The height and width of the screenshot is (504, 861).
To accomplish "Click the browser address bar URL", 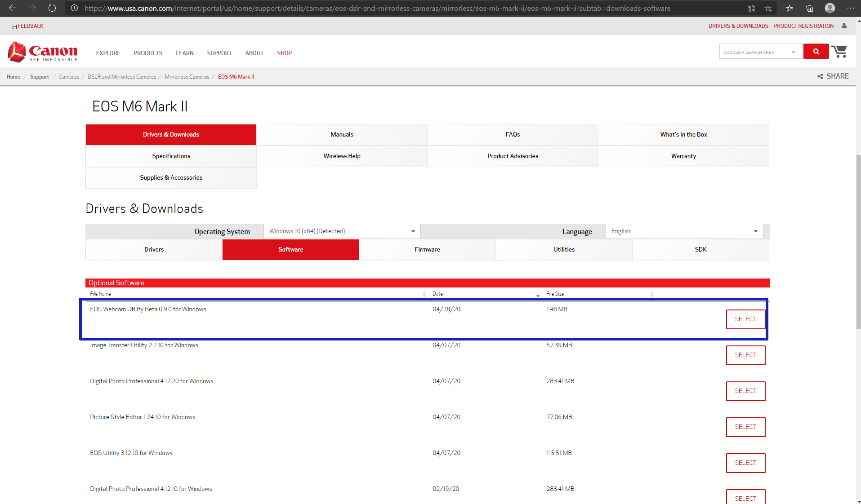I will point(378,8).
